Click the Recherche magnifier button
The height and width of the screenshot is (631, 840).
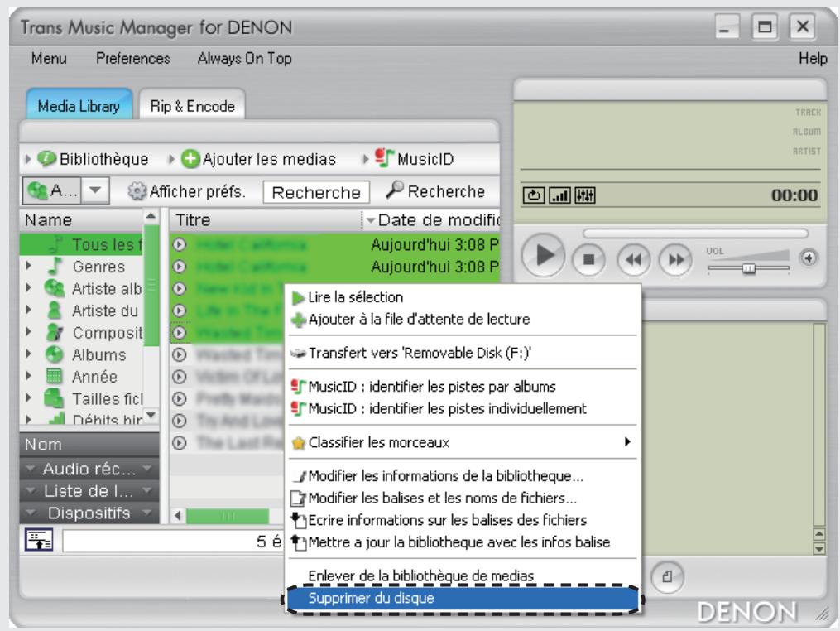pyautogui.click(x=435, y=190)
